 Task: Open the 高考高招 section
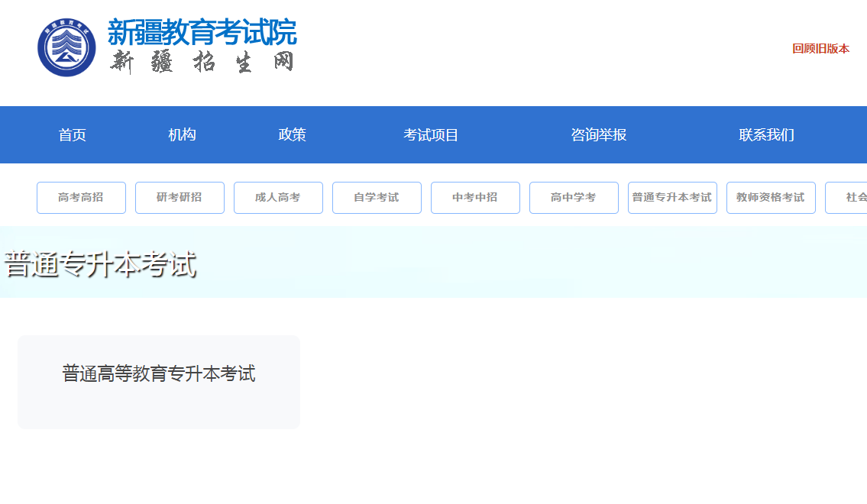pyautogui.click(x=81, y=197)
